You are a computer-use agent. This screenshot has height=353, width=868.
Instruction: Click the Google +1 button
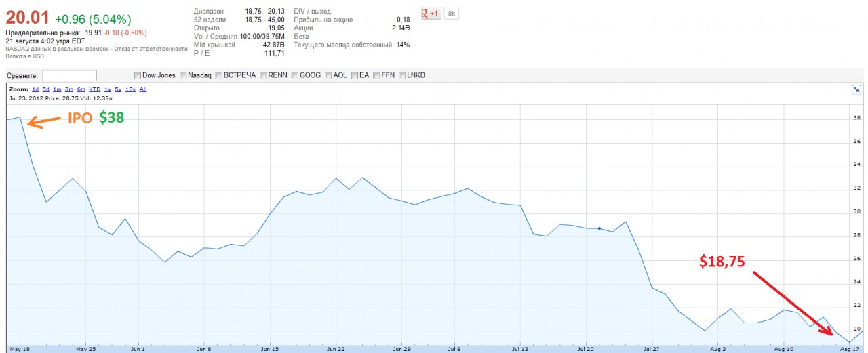431,13
